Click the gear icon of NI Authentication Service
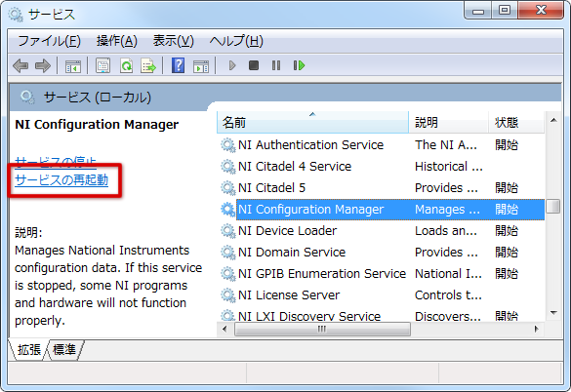571x392 pixels. 228,145
